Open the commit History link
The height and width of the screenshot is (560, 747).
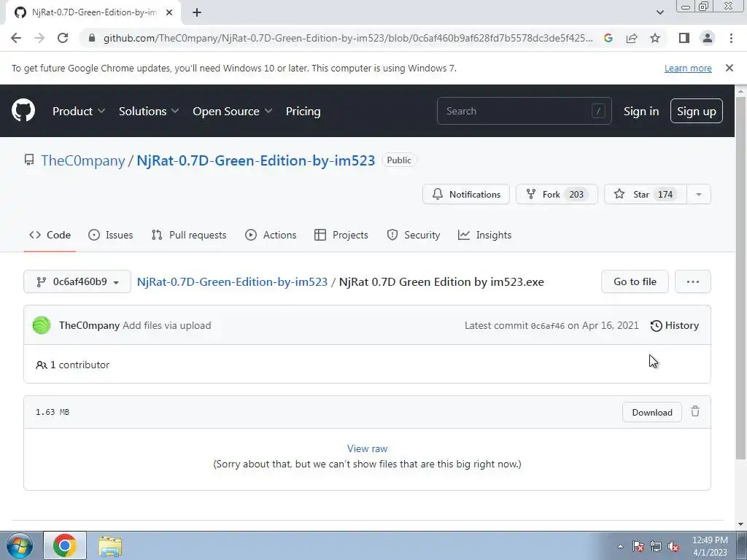tap(675, 325)
